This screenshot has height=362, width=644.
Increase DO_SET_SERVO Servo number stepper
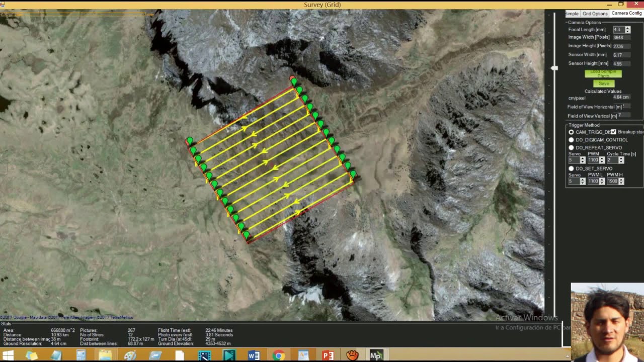[x=583, y=179]
